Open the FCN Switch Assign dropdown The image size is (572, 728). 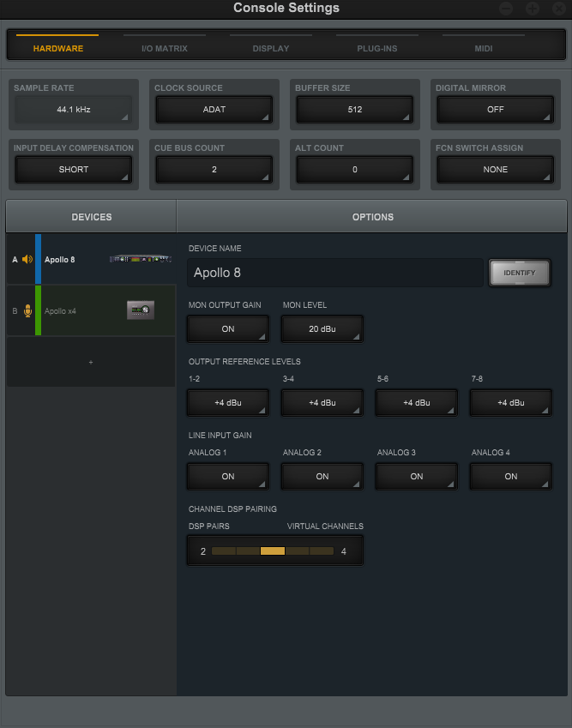496,170
